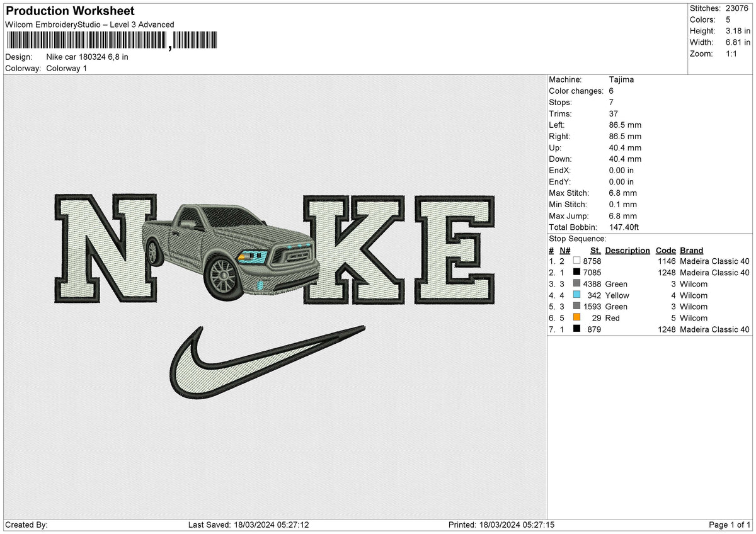Click the letter K in the design
Screen dimensions: 756x534
(354, 249)
